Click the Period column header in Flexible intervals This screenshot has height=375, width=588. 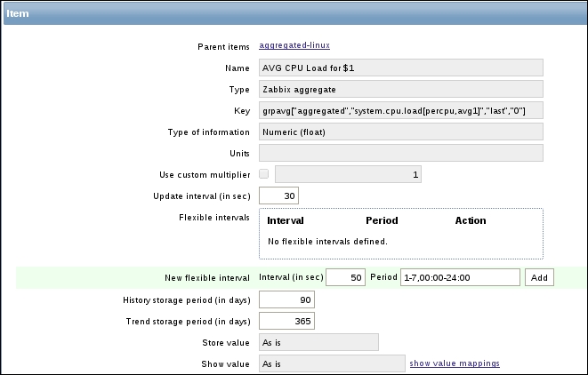click(x=382, y=220)
